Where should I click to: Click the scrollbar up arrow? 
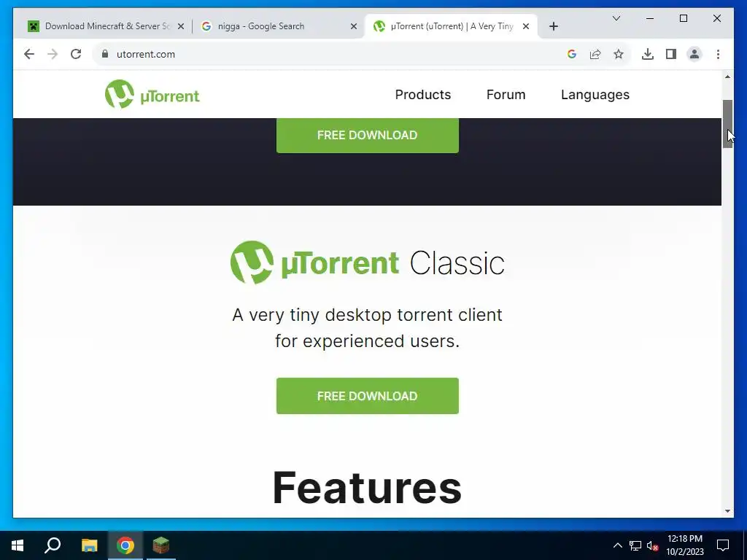[x=727, y=77]
